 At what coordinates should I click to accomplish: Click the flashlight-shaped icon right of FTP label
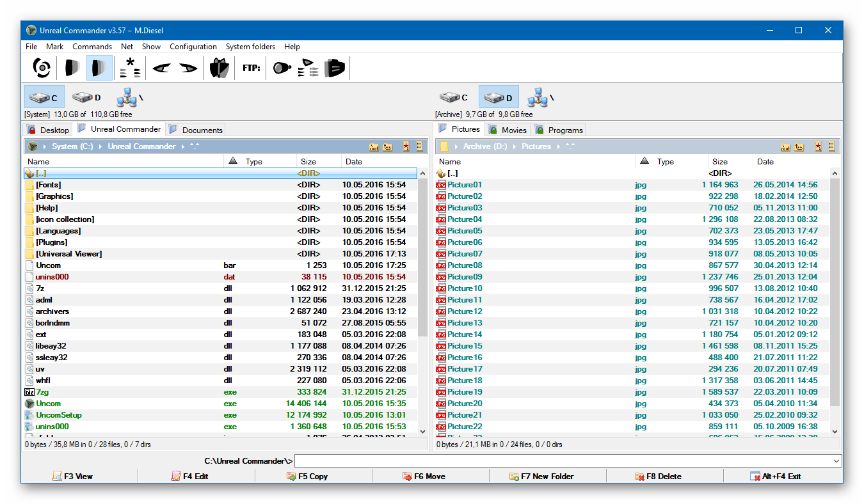[x=282, y=68]
